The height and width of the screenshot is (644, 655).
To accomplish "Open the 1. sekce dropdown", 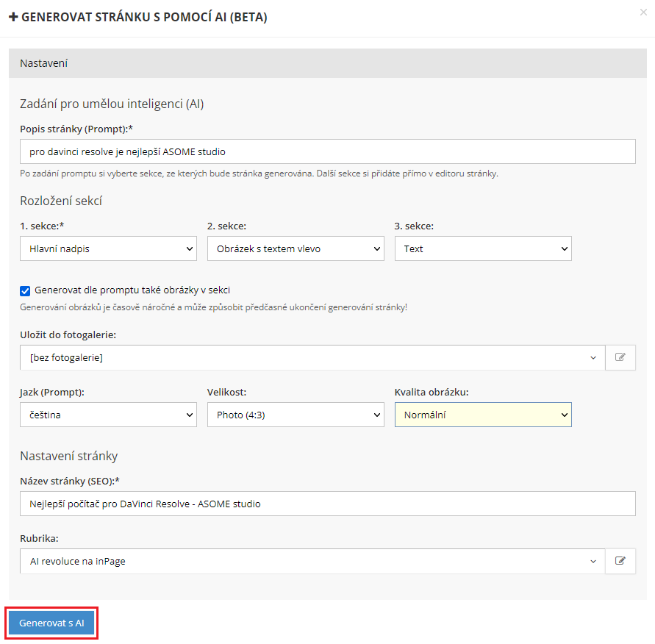I will pos(108,248).
